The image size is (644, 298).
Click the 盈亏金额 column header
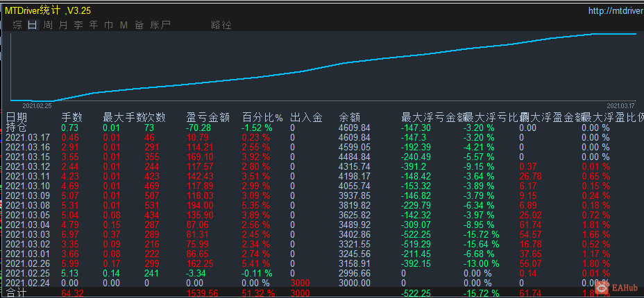pos(207,118)
